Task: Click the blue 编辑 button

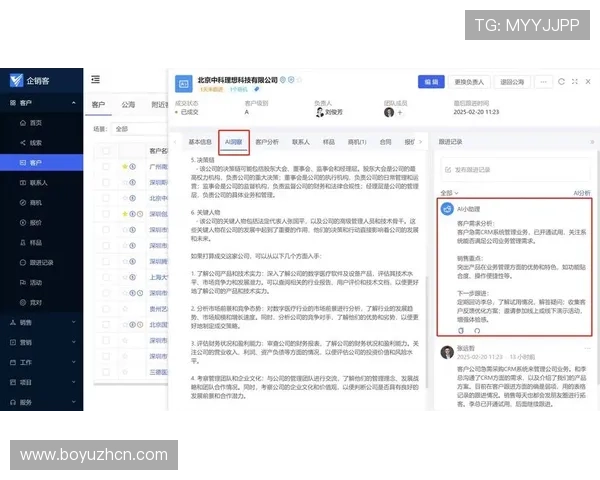Action: point(431,82)
